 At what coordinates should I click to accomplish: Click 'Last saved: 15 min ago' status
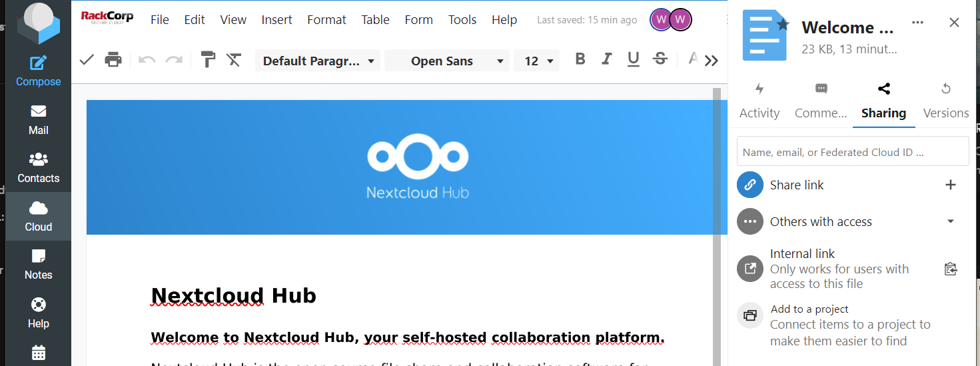tap(587, 20)
